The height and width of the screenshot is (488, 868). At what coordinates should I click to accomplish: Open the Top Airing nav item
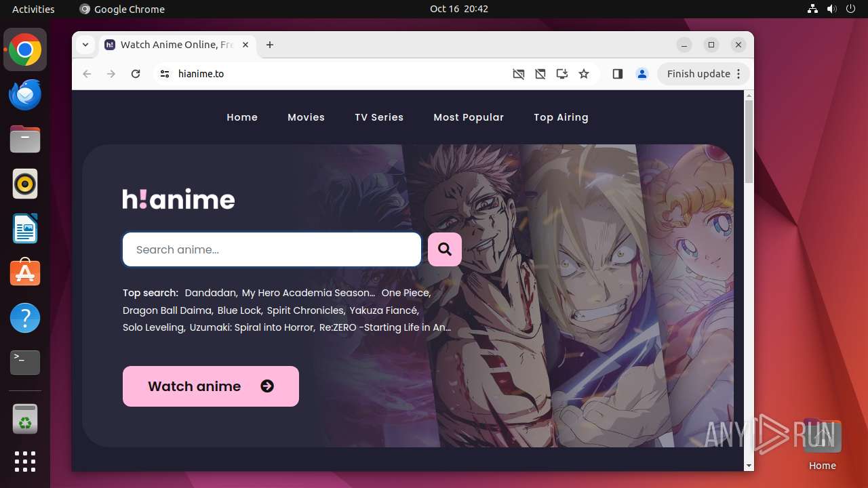[x=561, y=117]
